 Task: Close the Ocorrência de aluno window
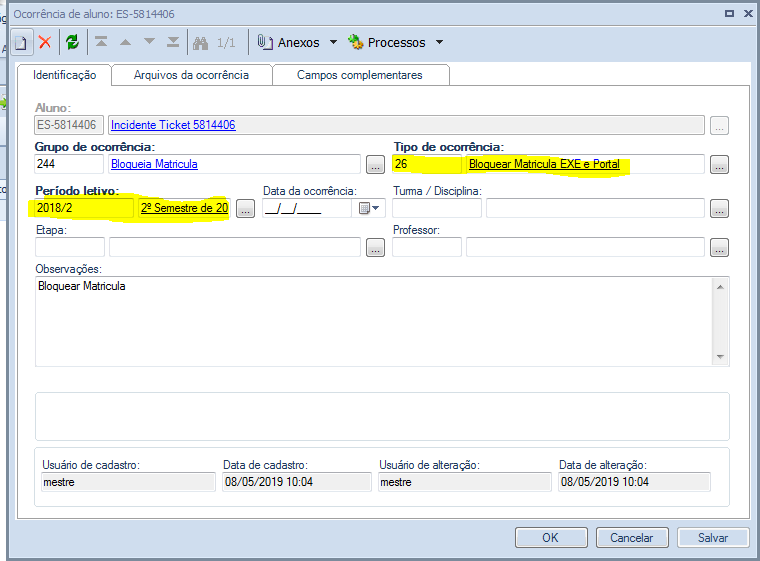(748, 14)
